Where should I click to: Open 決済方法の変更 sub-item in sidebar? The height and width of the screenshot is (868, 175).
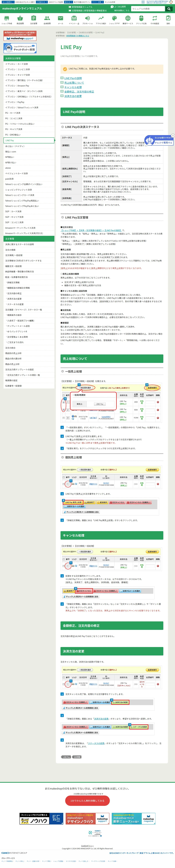point(29,299)
